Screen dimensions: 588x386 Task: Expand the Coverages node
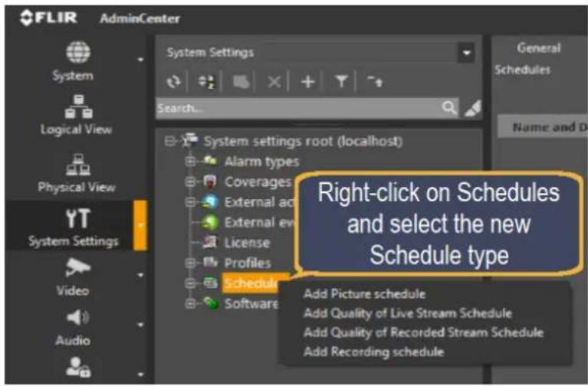point(190,182)
